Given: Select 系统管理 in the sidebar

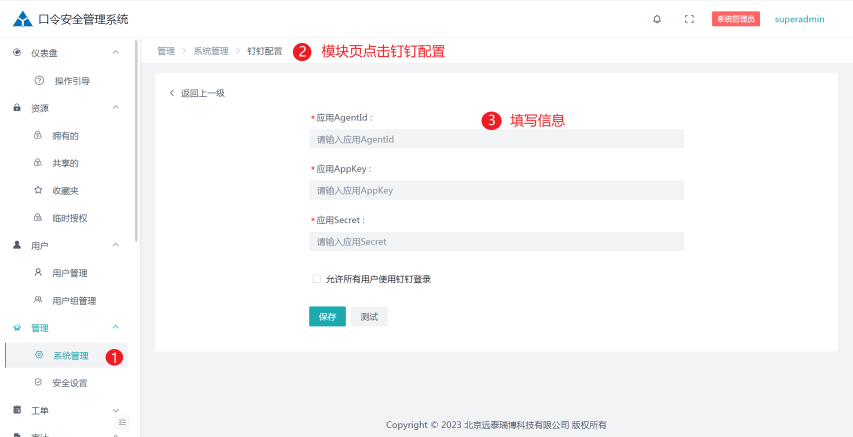Looking at the screenshot, I should coord(70,355).
